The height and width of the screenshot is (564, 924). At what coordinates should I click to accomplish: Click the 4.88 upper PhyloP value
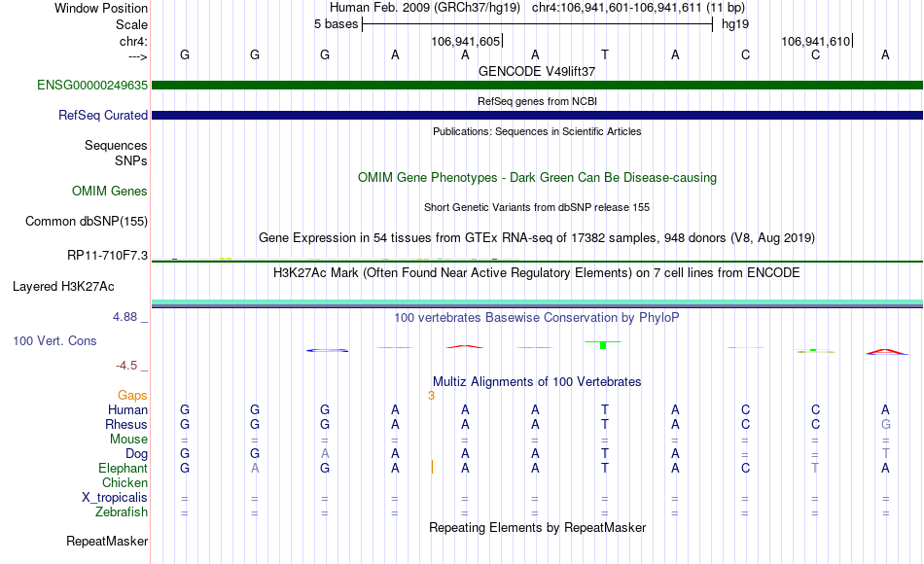coord(124,317)
